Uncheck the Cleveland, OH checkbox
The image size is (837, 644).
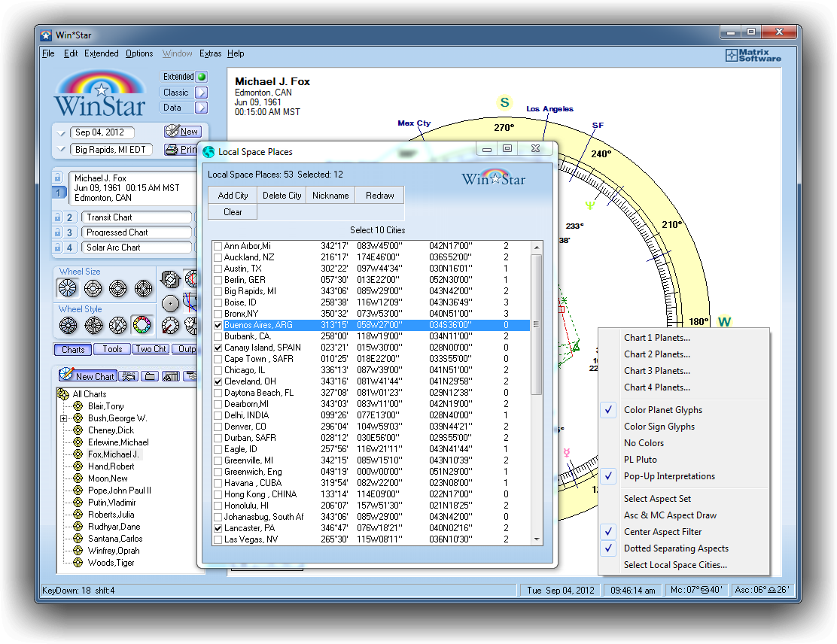pos(218,381)
